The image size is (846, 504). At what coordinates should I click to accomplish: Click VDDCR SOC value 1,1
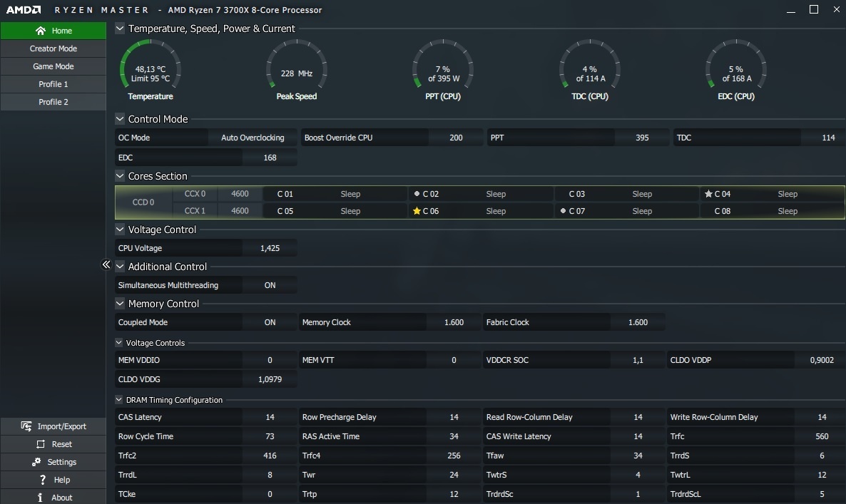click(x=638, y=360)
